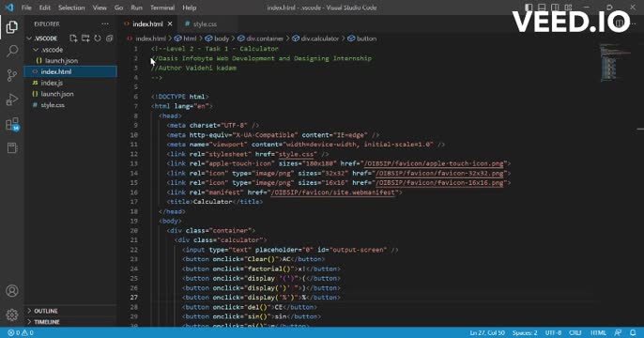The image size is (644, 338).
Task: Toggle the primary side bar layout button
Action: (x=529, y=8)
